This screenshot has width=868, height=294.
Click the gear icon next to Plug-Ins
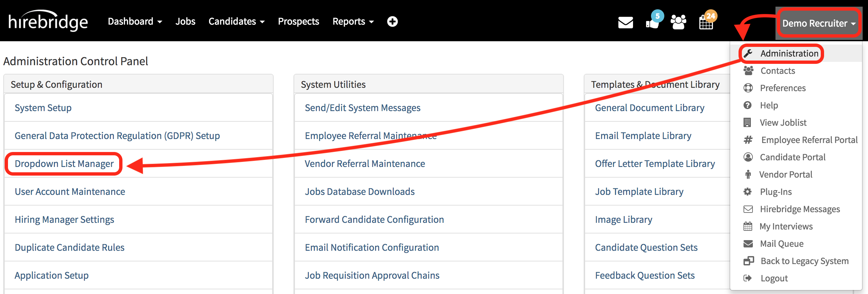click(748, 192)
